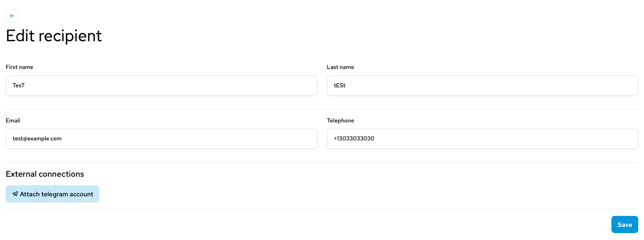The width and height of the screenshot is (644, 240).
Task: Click the test@example.com address text
Action: pyautogui.click(x=37, y=138)
